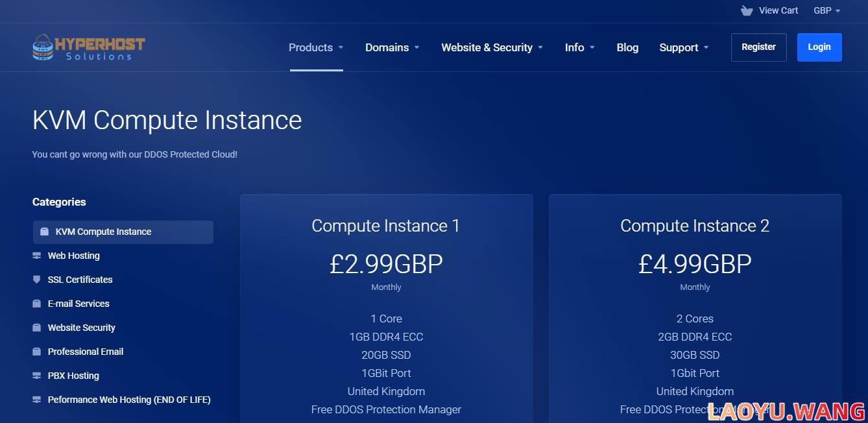Click the '1 Core' spec line
This screenshot has width=868, height=423.
point(386,319)
